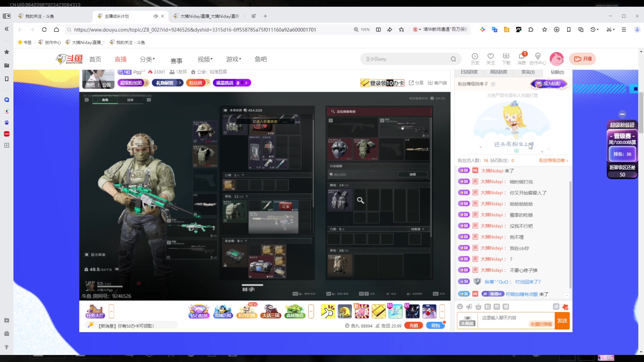Click the search magnifier in Douyu search box
The width and height of the screenshot is (644, 362).
pyautogui.click(x=453, y=59)
